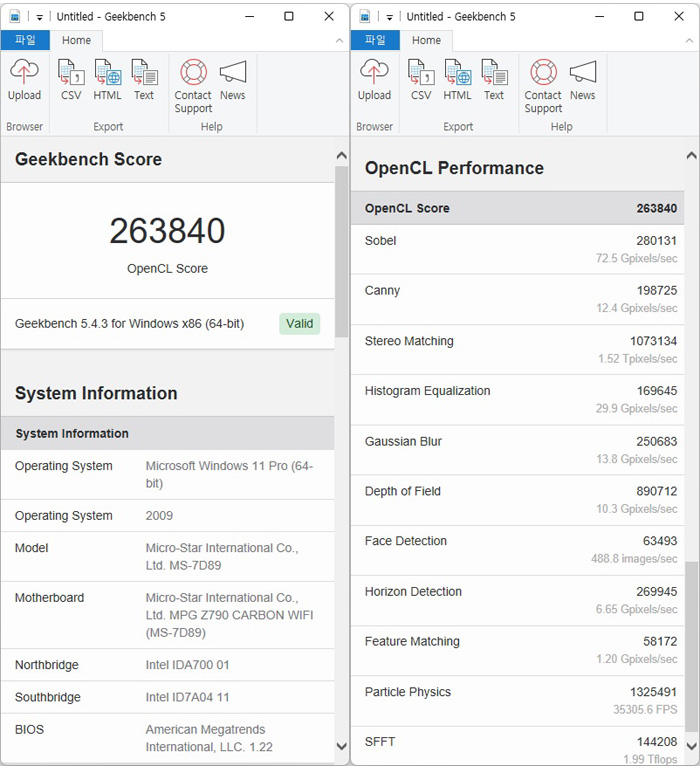Open News in right Geekbench window
Viewport: 700px width, 770px height.
pos(583,80)
